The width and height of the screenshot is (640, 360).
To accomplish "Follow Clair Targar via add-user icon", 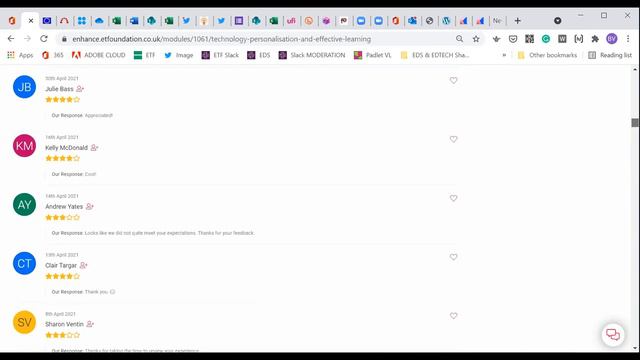I will (x=83, y=265).
